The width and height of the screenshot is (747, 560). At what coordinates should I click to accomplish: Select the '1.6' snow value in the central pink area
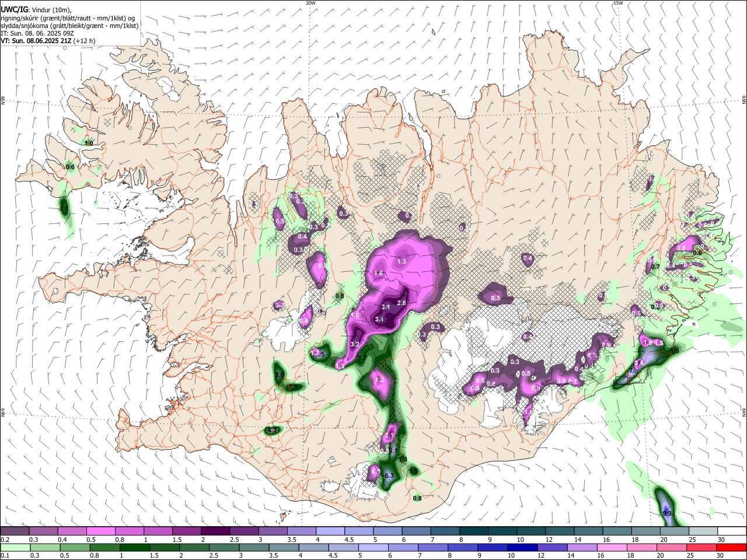coord(378,274)
